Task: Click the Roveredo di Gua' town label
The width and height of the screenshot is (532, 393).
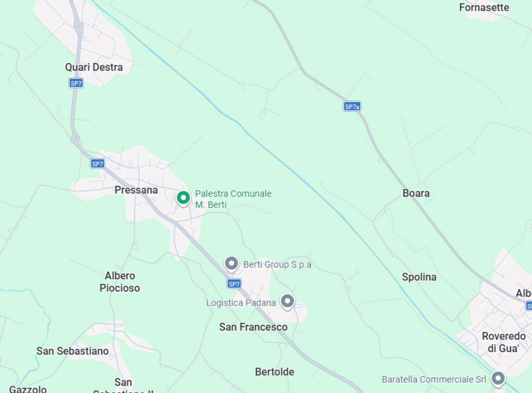Action: [x=504, y=342]
